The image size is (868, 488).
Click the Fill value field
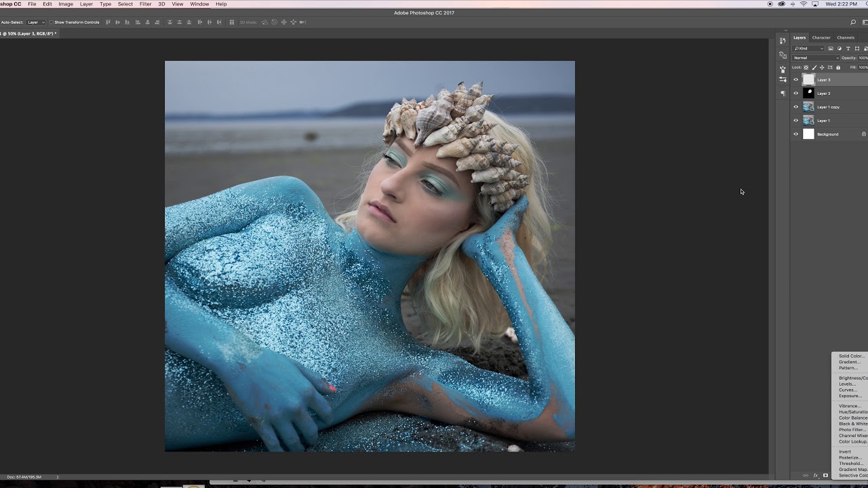[x=863, y=67]
